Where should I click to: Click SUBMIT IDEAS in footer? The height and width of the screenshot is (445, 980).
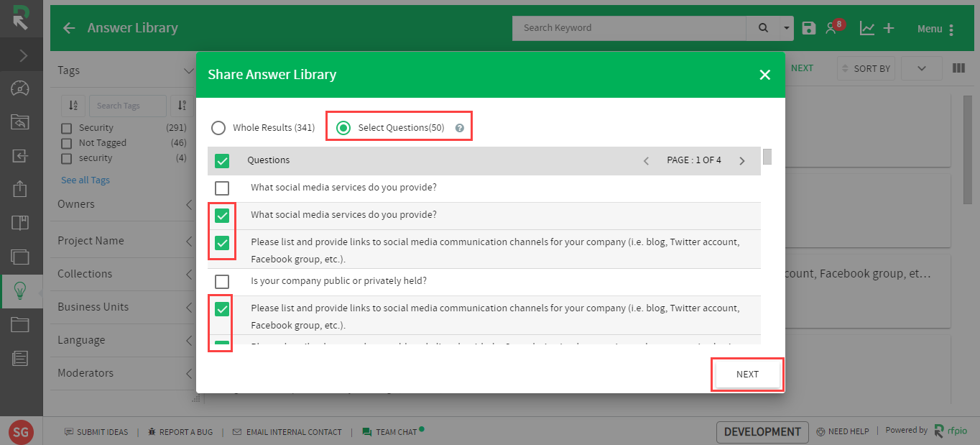pos(96,432)
